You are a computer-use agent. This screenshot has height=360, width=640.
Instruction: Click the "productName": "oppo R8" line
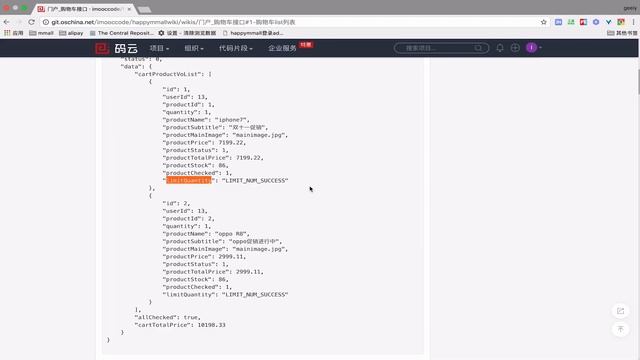pos(206,234)
